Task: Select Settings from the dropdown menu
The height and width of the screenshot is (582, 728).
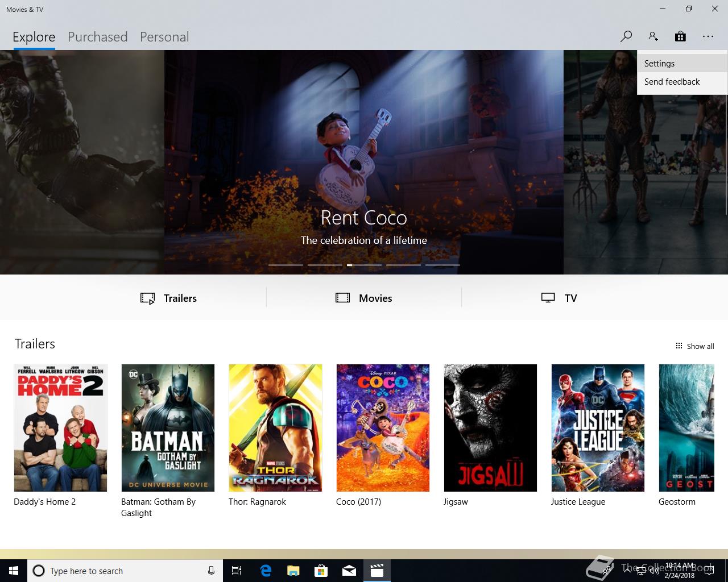Action: 682,64
